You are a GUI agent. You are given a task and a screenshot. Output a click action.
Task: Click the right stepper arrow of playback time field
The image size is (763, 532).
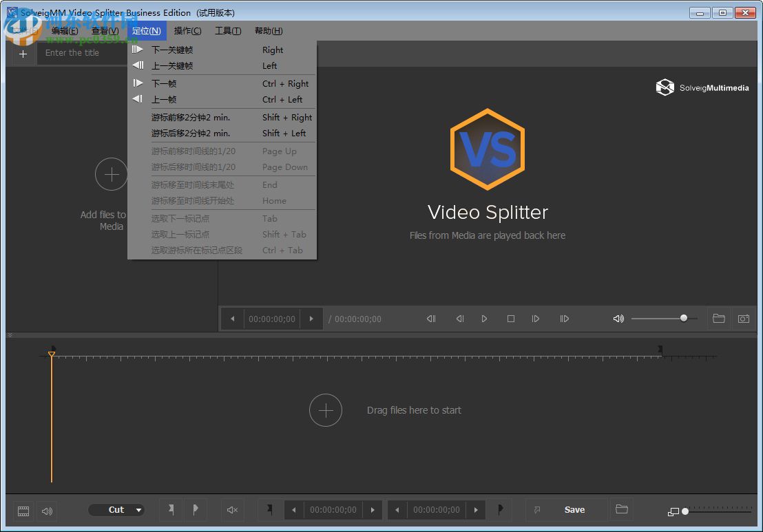pyautogui.click(x=311, y=318)
